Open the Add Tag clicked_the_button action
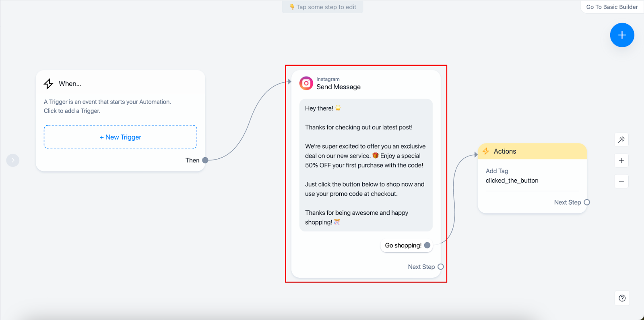644x320 pixels. coord(512,176)
